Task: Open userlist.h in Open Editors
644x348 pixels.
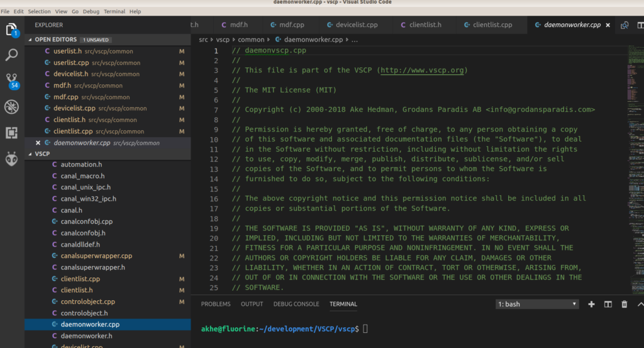Action: click(x=108, y=52)
